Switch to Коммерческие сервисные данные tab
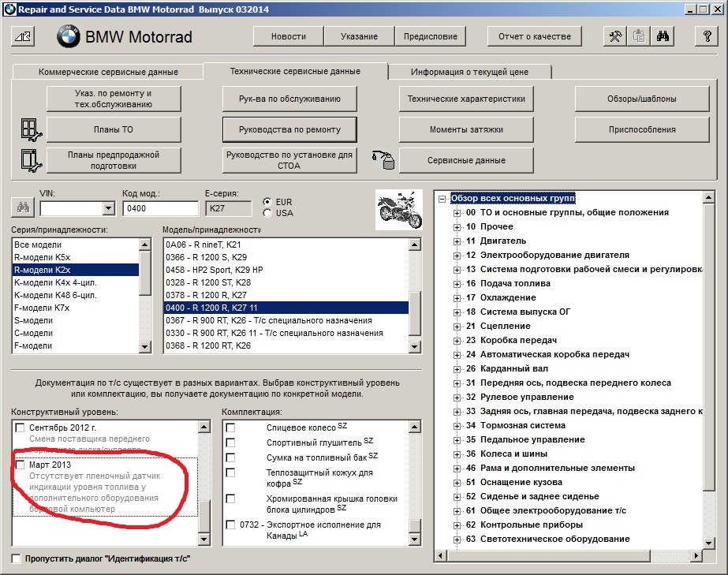 click(108, 72)
